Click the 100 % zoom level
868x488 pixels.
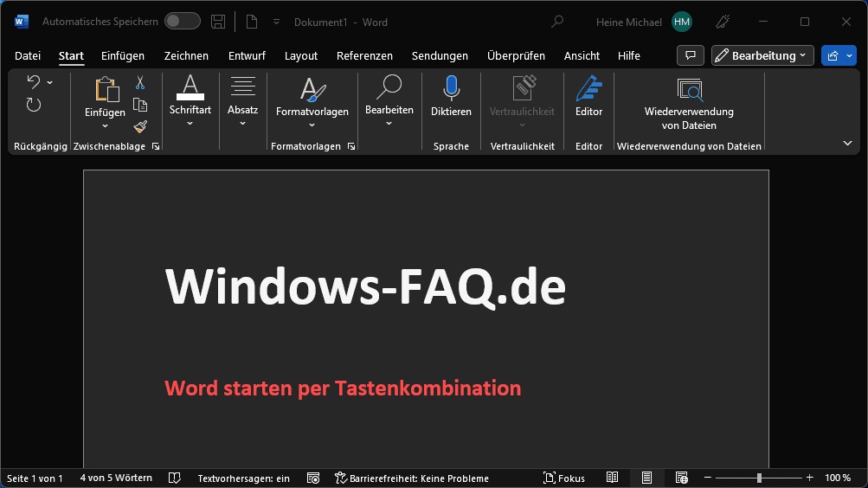(838, 478)
